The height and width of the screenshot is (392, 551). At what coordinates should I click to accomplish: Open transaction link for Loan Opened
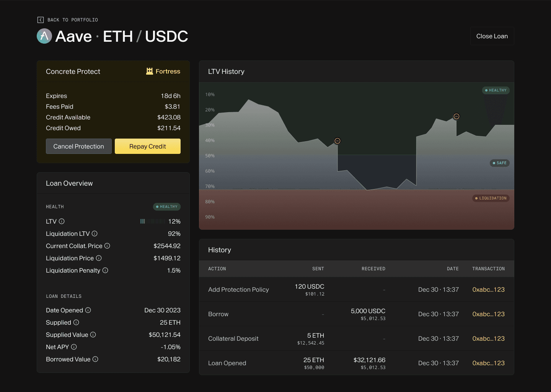[488, 363]
